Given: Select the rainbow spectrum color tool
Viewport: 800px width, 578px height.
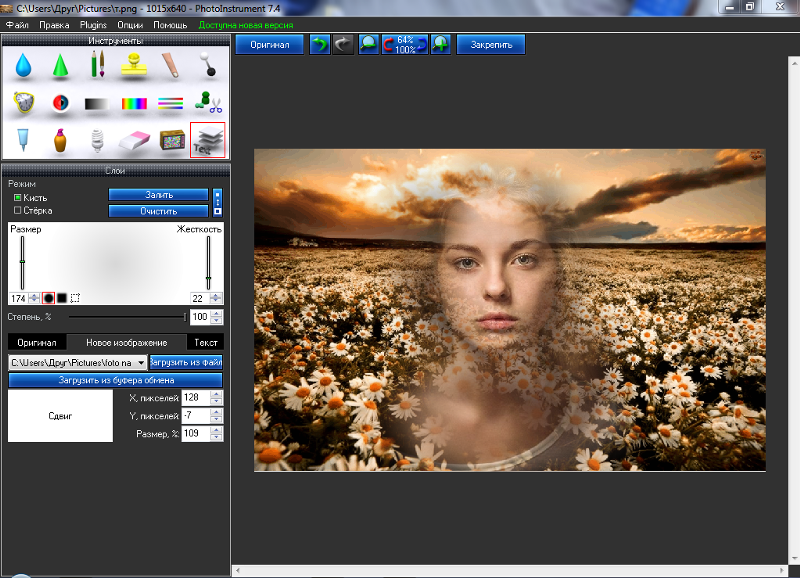Looking at the screenshot, I should coord(134,104).
